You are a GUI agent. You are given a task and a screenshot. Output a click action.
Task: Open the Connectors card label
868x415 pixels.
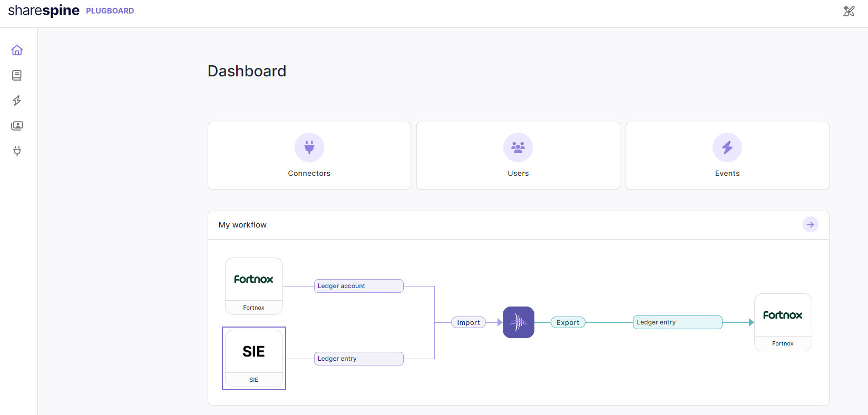tap(309, 173)
